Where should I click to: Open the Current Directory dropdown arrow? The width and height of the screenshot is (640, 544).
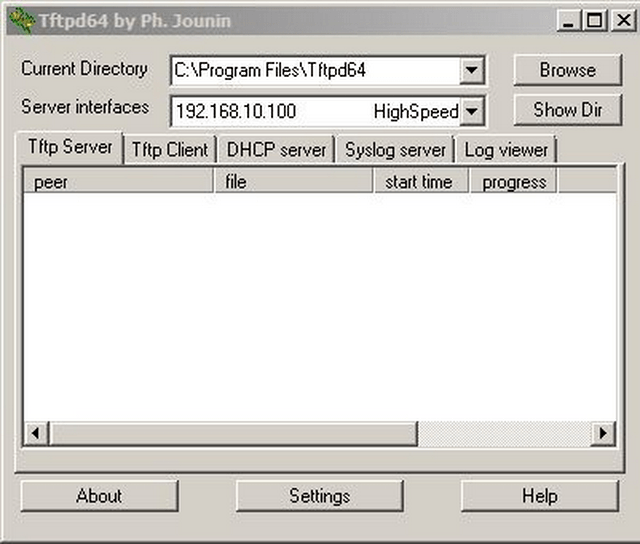point(472,70)
